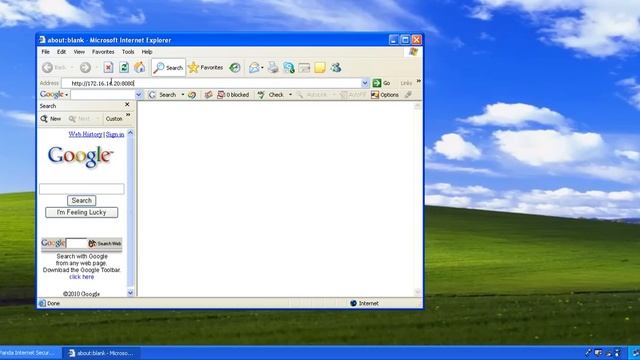This screenshot has width=640, height=360.
Task: Open the File menu
Action: (45, 52)
